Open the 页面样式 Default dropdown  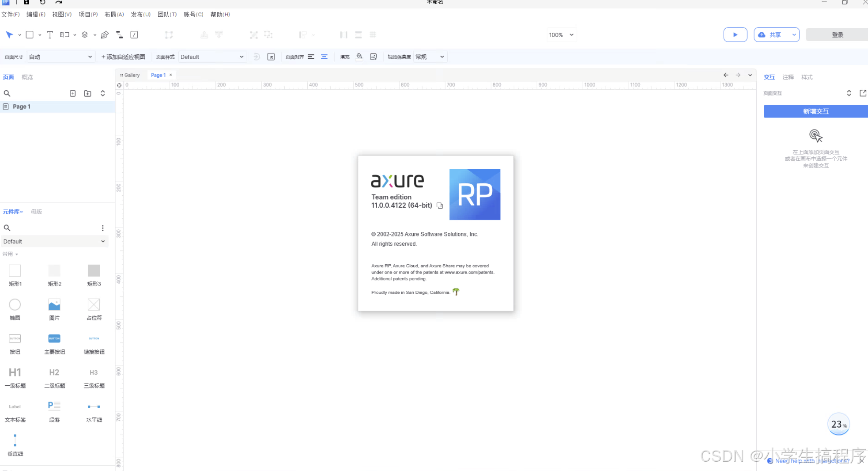click(212, 57)
